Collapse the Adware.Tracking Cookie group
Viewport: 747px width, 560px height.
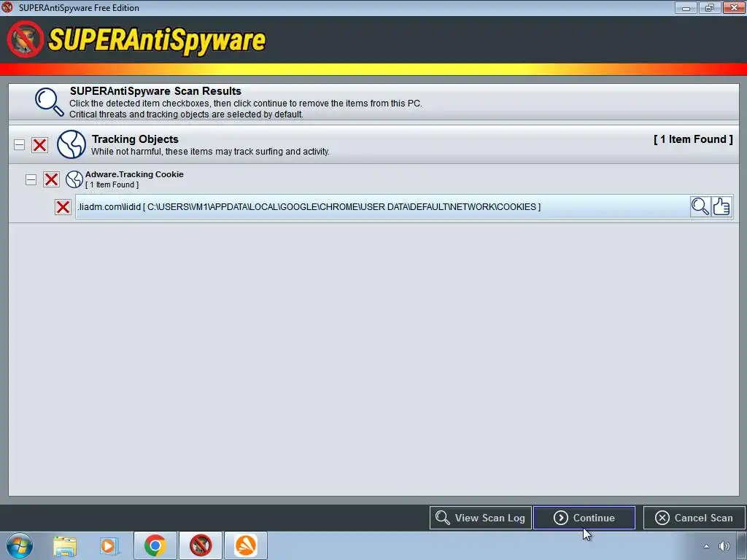(x=31, y=179)
